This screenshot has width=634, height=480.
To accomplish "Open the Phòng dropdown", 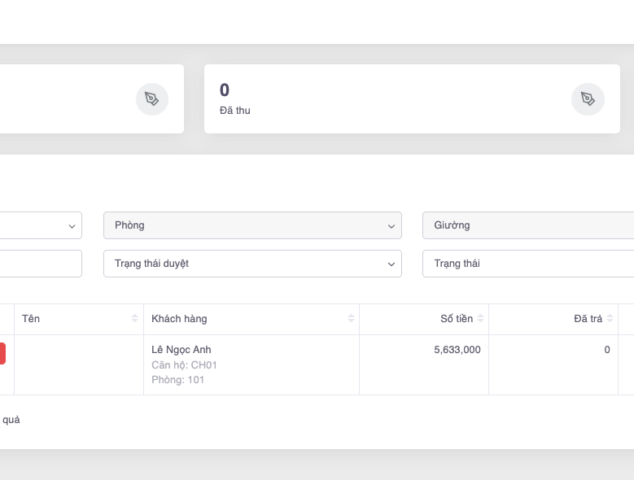I will pyautogui.click(x=252, y=226).
